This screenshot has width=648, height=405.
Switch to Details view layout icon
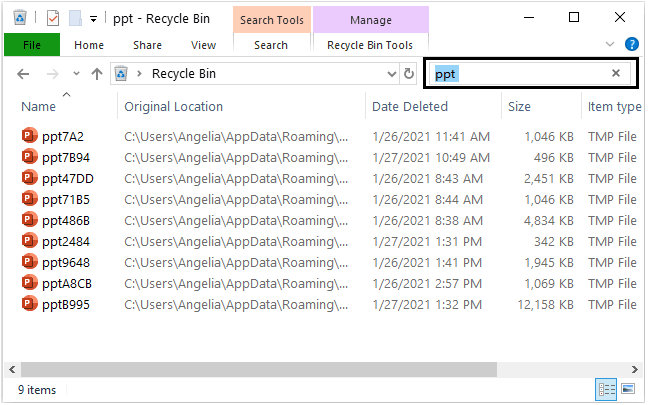click(x=606, y=389)
